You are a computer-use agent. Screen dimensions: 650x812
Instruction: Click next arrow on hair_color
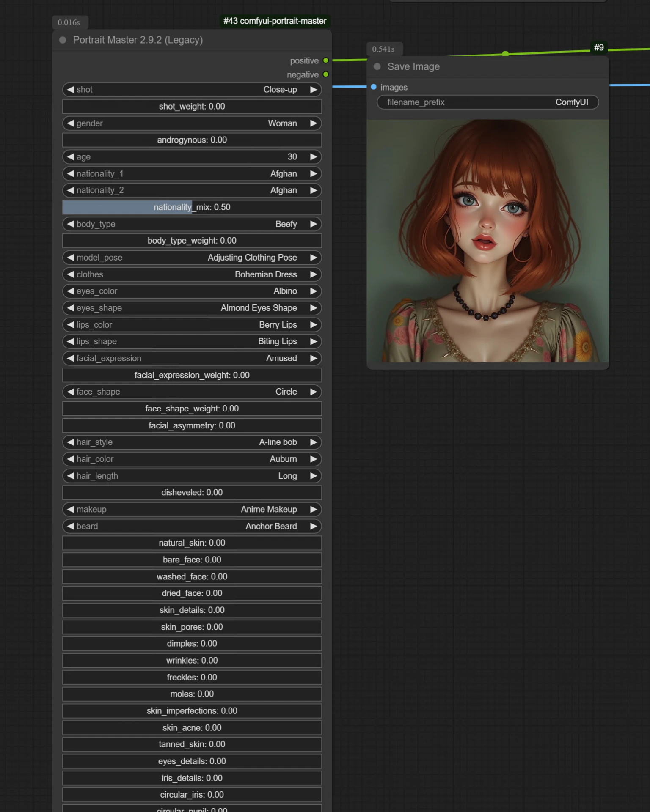click(314, 459)
